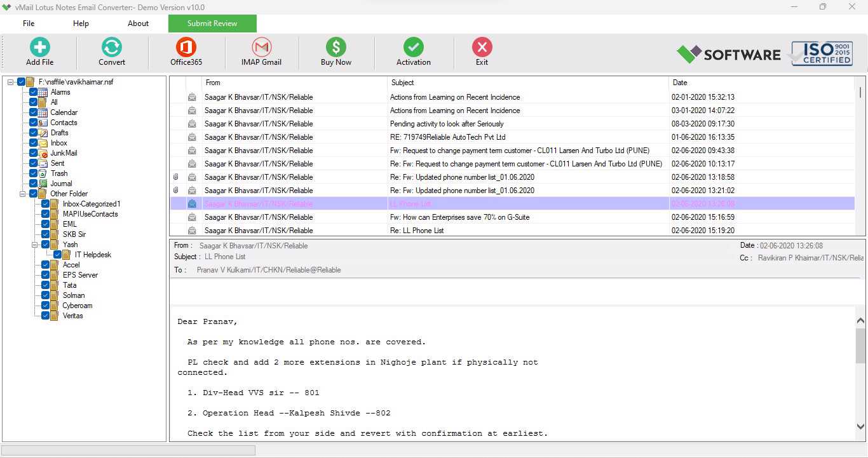Click envelope icon of highlighted LL Phone List row
The width and height of the screenshot is (868, 458).
192,204
